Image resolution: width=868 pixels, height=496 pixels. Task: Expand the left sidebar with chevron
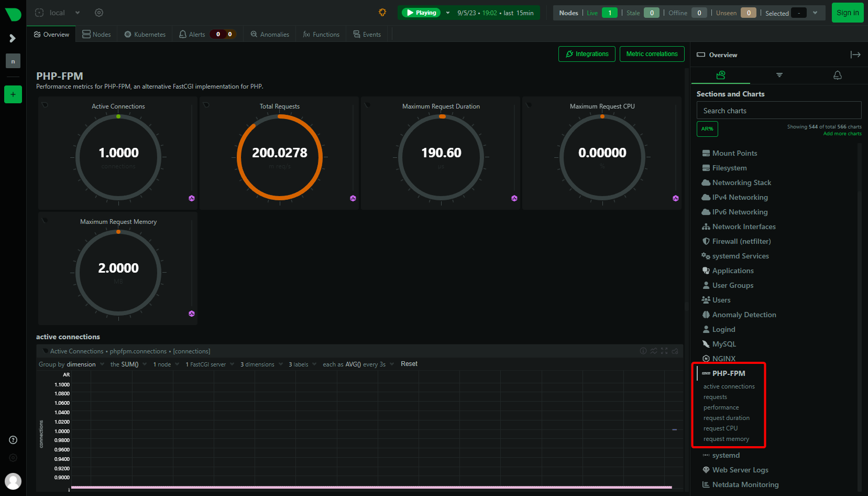[13, 38]
